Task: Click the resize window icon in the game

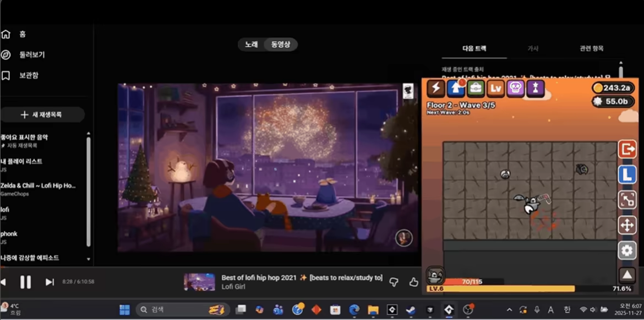Action: point(627,200)
